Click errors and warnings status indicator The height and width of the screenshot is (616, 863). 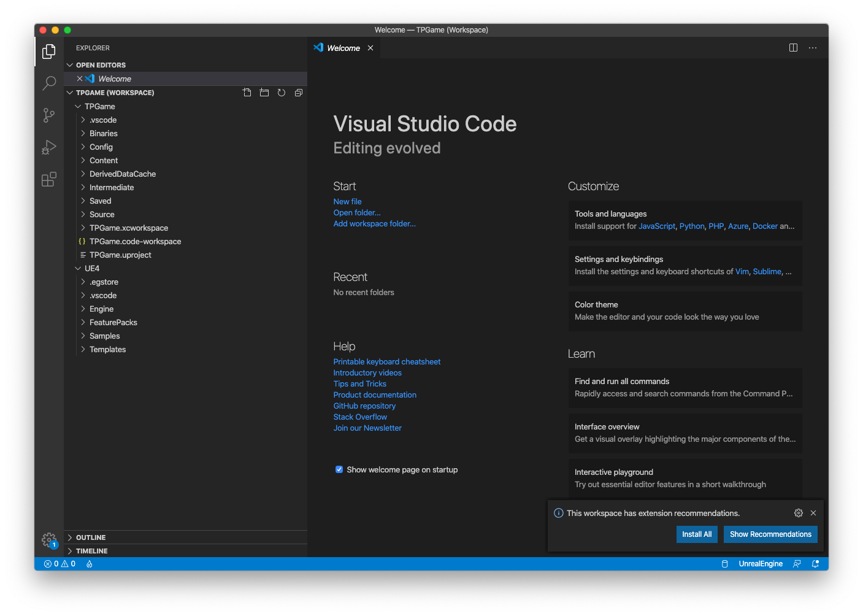click(59, 564)
